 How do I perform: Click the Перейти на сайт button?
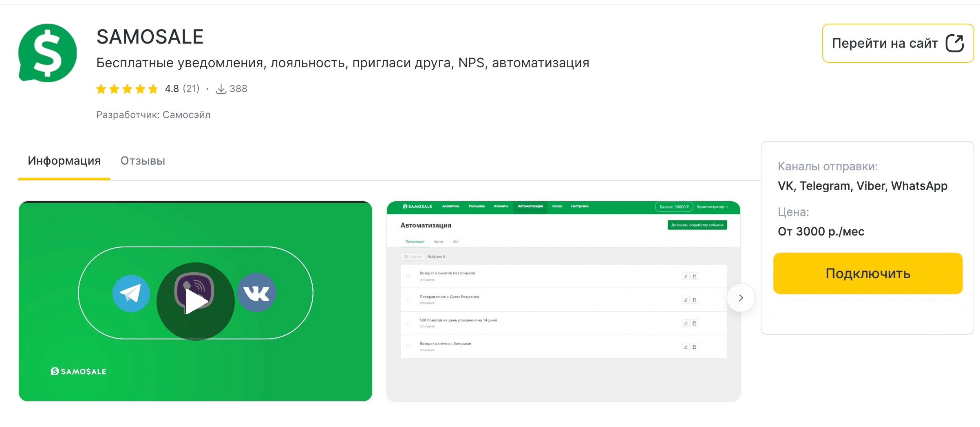pos(898,43)
